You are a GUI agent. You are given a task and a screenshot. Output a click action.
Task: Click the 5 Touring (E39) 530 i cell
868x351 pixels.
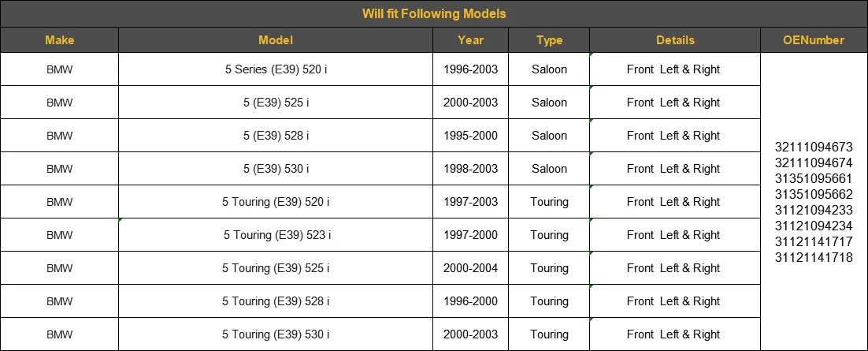[x=276, y=334]
